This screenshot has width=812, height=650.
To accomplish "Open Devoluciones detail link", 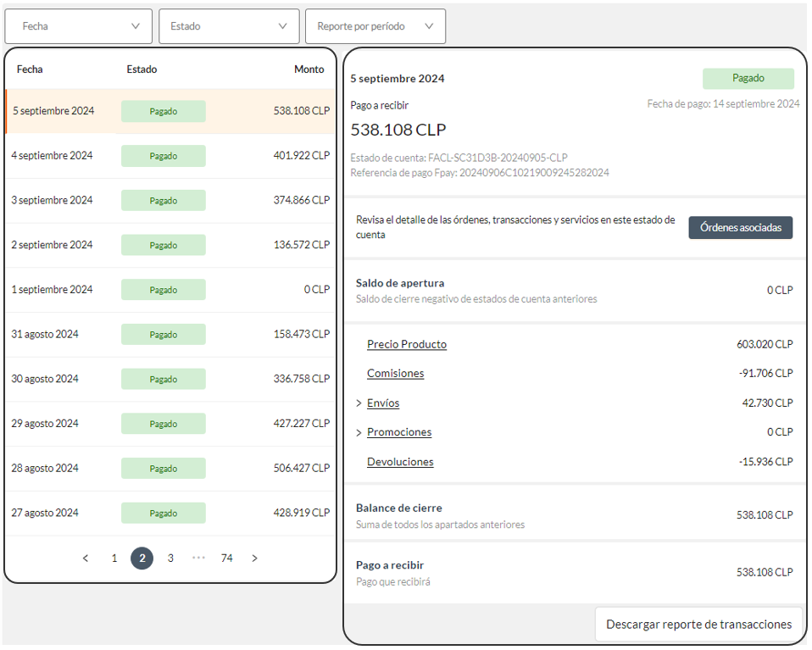I will point(400,462).
